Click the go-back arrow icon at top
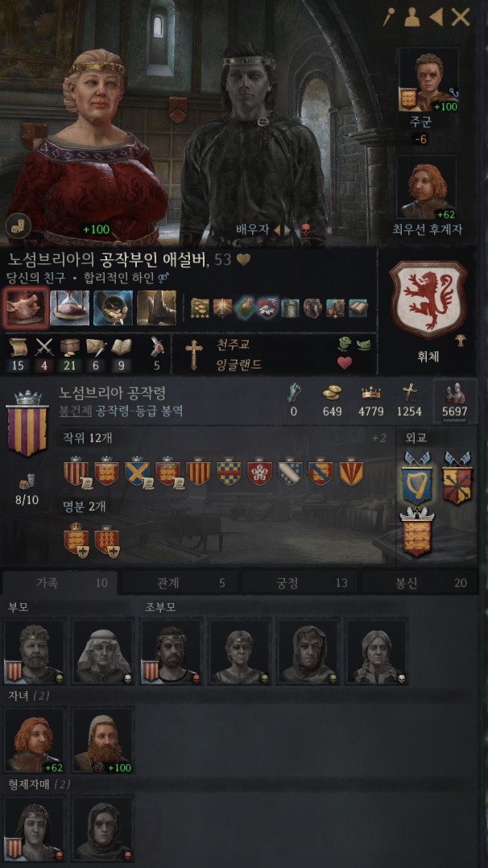 [436, 18]
